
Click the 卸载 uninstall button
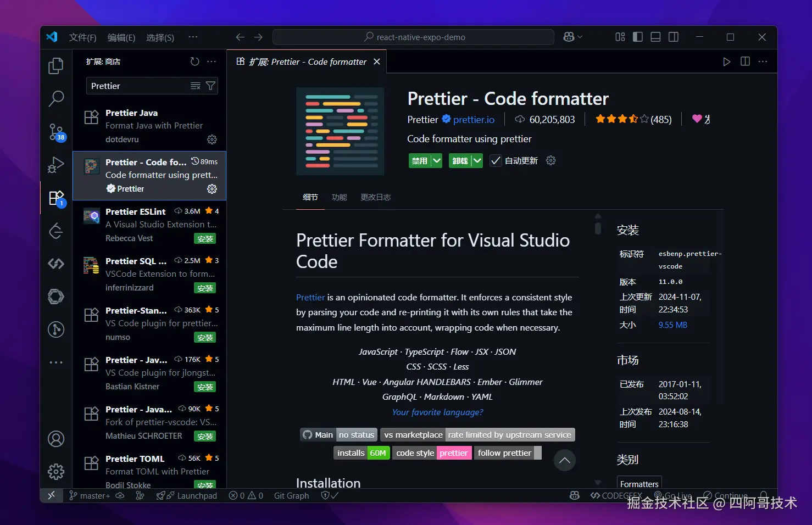click(x=460, y=161)
